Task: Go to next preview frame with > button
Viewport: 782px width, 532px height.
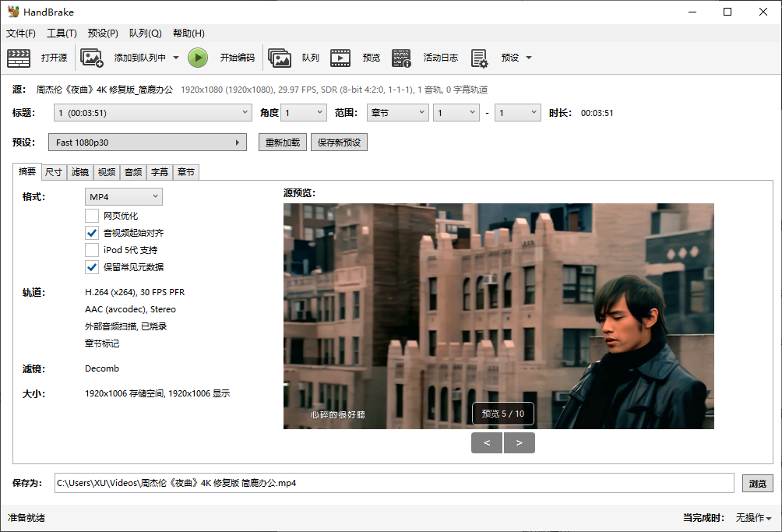Action: click(520, 443)
